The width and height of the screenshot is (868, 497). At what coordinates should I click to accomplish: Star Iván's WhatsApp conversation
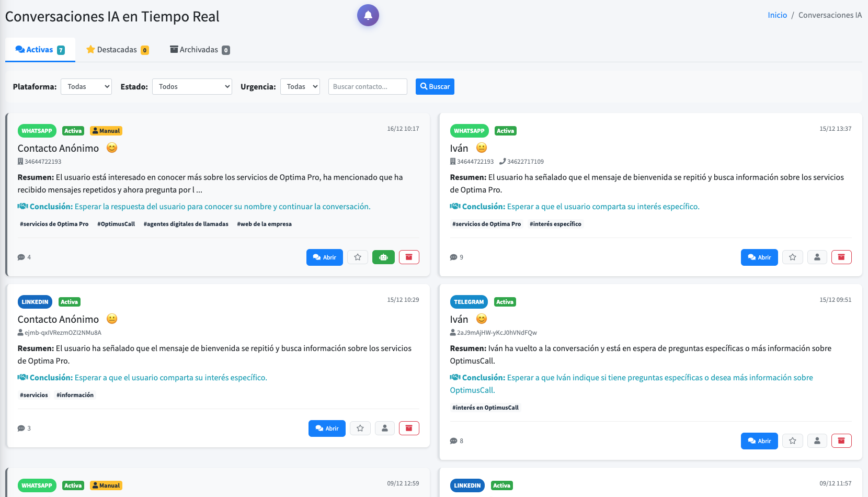[792, 257]
